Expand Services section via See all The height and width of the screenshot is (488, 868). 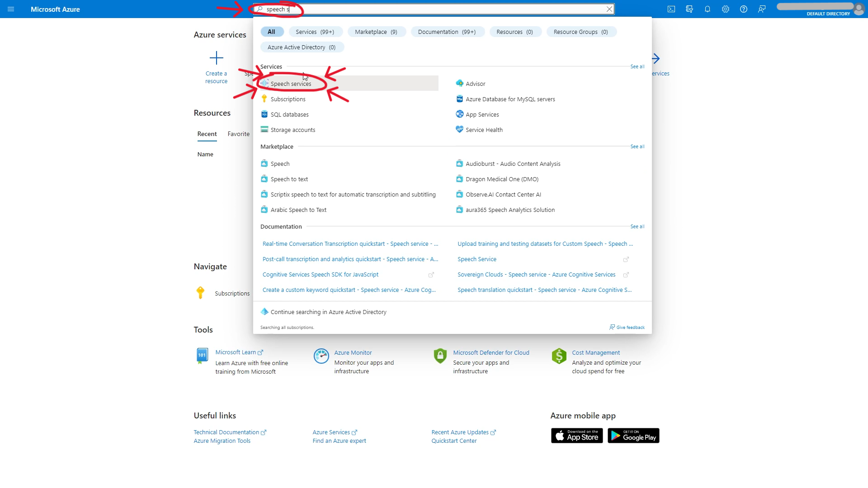pos(637,66)
